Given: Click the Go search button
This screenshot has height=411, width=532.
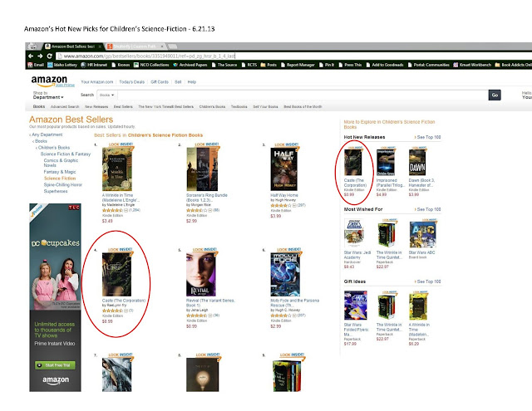Looking at the screenshot, I should [495, 95].
